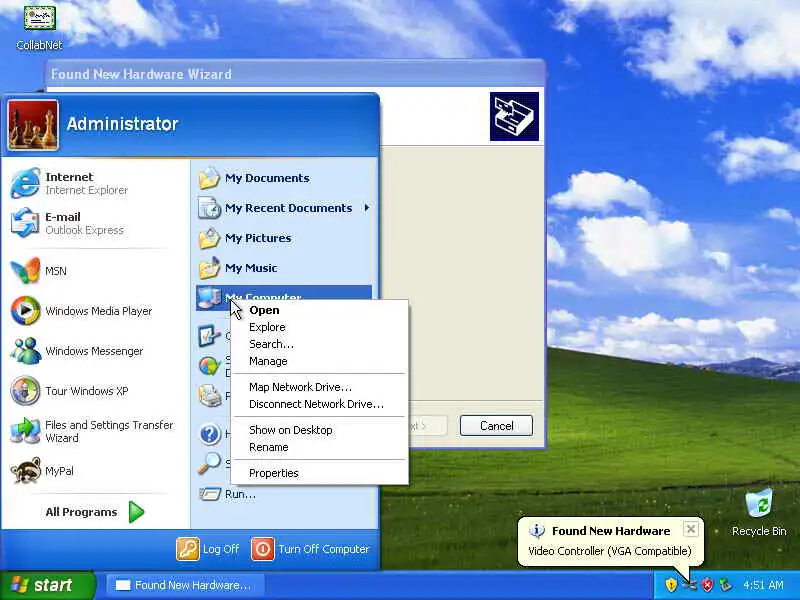The image size is (800, 600).
Task: Open Properties from context menu
Action: tap(319, 473)
